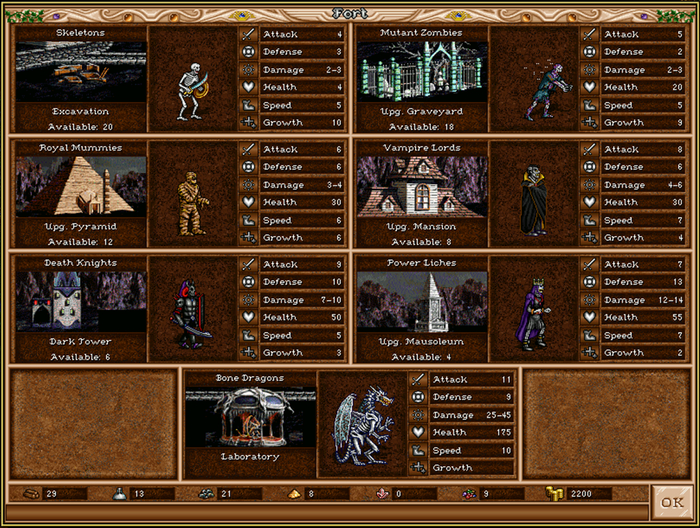Select the Laboratory dwelling picture
The width and height of the screenshot is (700, 528).
[250, 417]
